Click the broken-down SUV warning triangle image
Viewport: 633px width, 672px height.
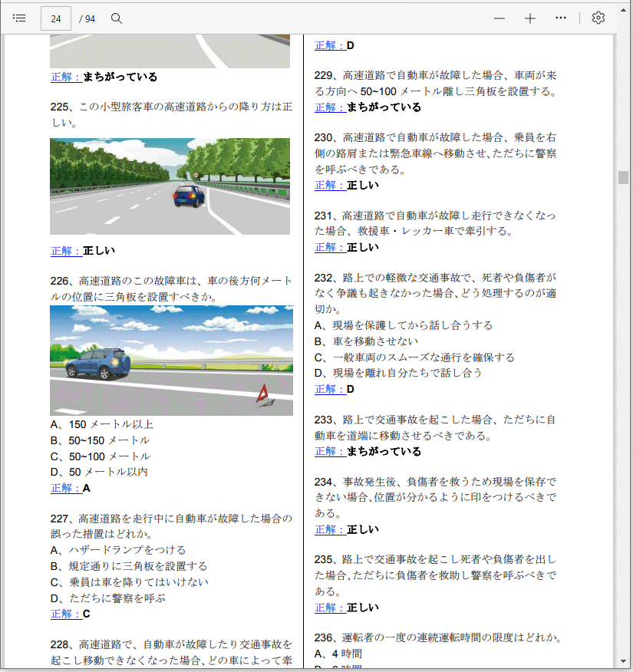pos(171,361)
